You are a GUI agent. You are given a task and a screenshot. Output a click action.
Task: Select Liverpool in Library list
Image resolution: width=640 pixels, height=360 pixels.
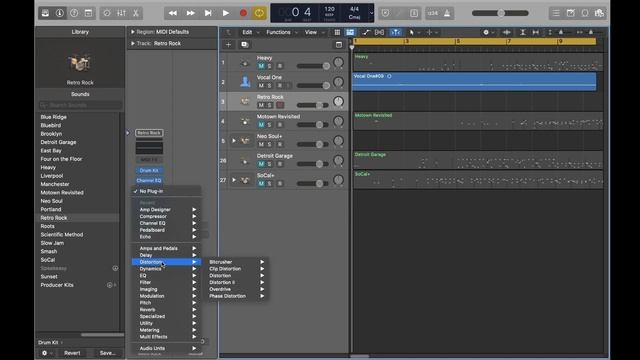52,176
